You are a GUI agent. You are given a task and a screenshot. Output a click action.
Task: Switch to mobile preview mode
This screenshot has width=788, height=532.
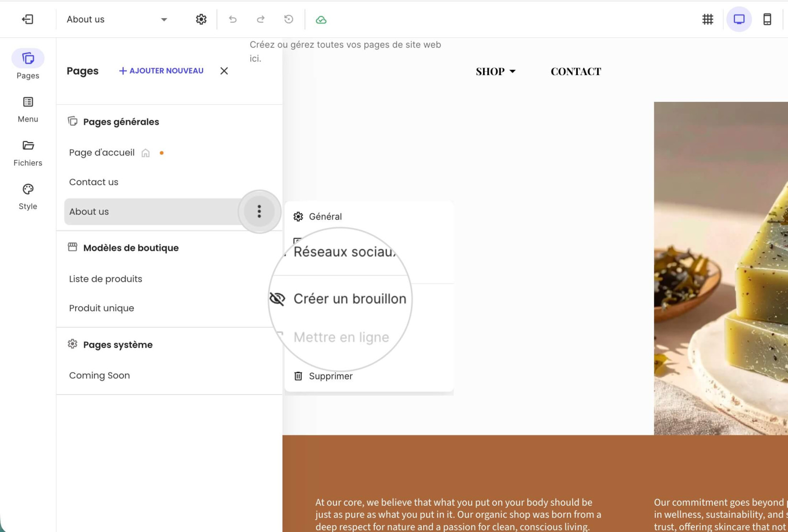767,19
